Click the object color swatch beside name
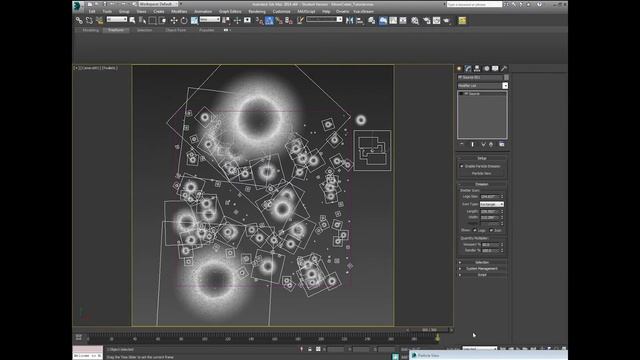Image resolution: width=640 pixels, height=360 pixels. pyautogui.click(x=506, y=77)
